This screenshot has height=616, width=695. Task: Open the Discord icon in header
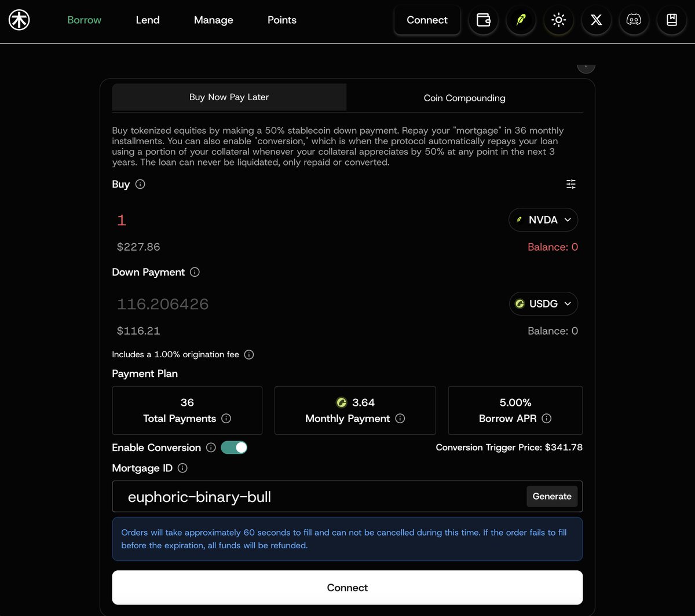pos(634,20)
